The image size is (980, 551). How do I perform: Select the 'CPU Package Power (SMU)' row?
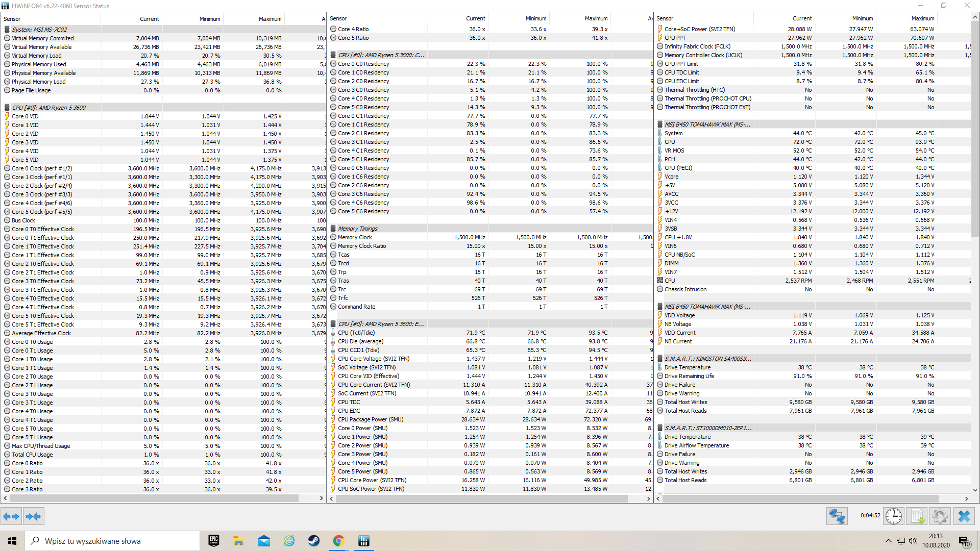pyautogui.click(x=490, y=419)
